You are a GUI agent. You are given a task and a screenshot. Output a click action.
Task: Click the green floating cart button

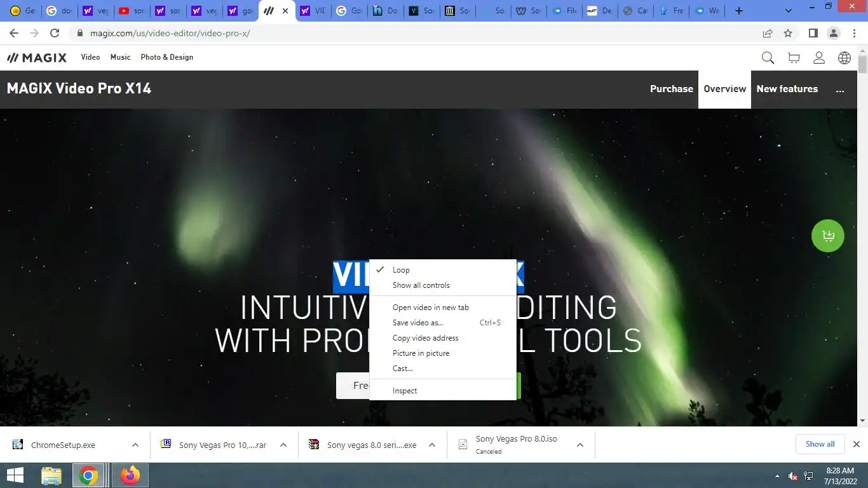pos(828,236)
